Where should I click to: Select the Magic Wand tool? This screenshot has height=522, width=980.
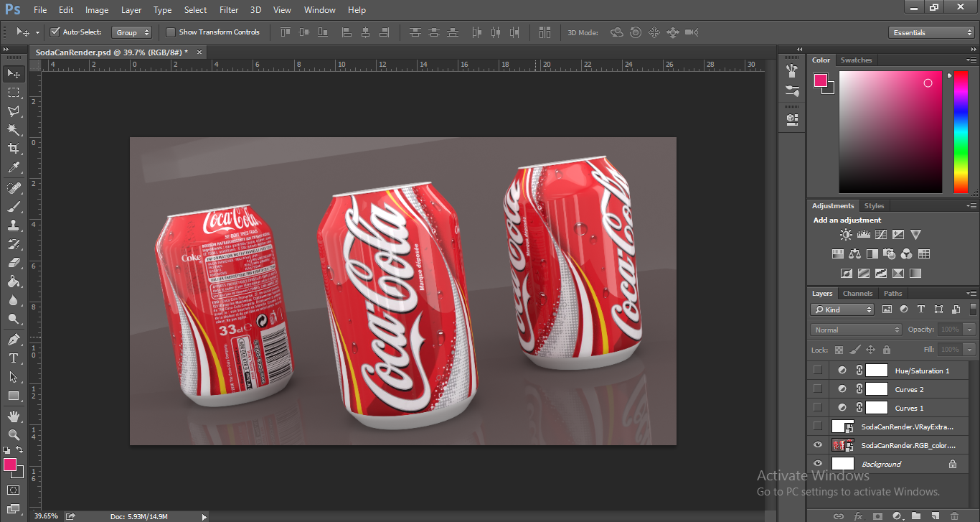pyautogui.click(x=14, y=130)
